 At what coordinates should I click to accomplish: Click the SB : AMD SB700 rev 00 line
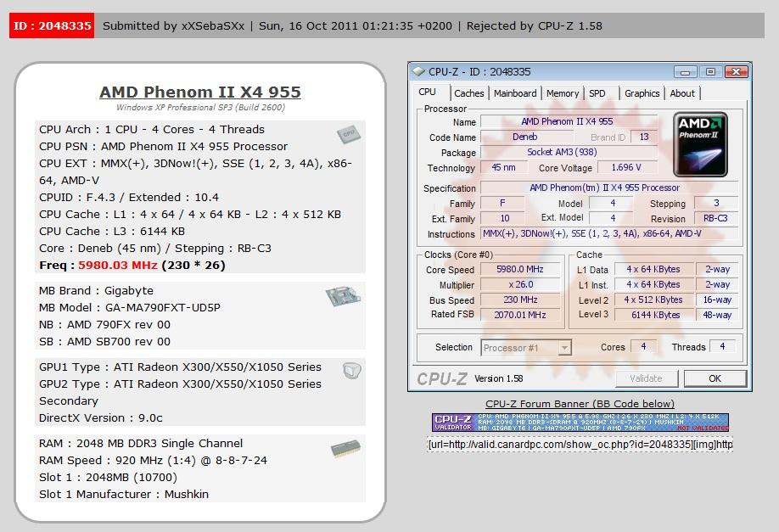click(x=105, y=341)
